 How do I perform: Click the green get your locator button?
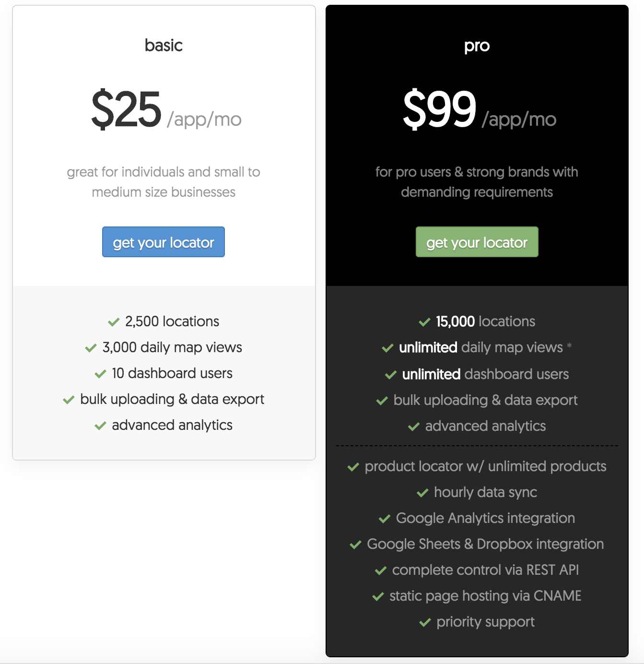pos(477,242)
